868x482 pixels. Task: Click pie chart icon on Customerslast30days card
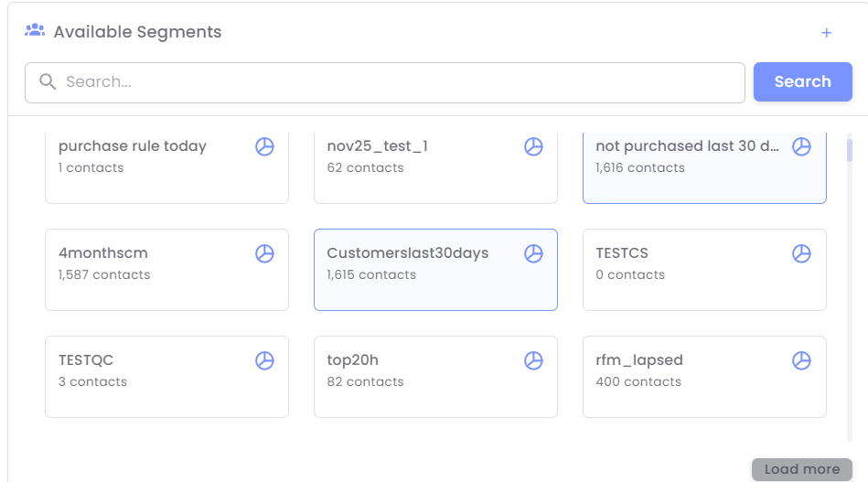pos(533,253)
